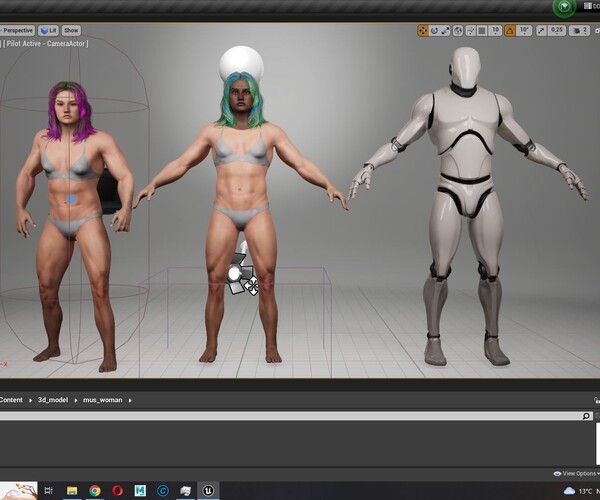600x500 pixels.
Task: Open rotation snap angle dropdown showing 10°
Action: pyautogui.click(x=524, y=31)
